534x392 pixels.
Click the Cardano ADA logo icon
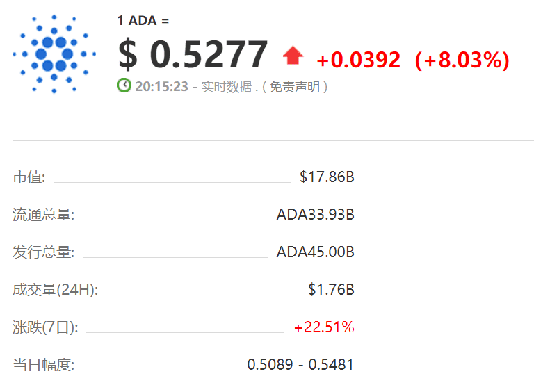pos(54,54)
